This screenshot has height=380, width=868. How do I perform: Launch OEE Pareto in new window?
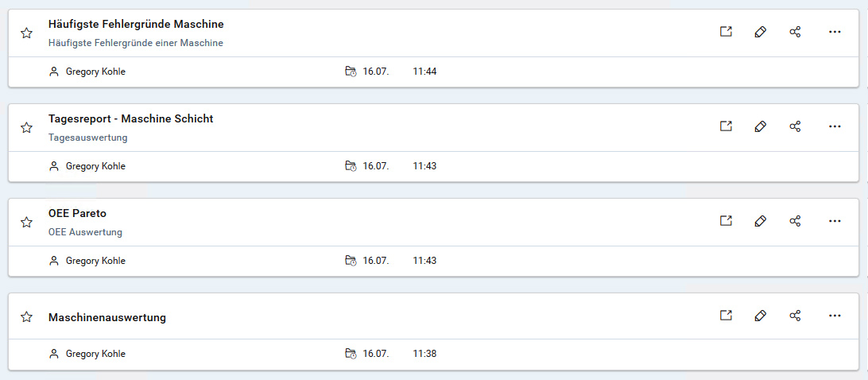coord(725,221)
